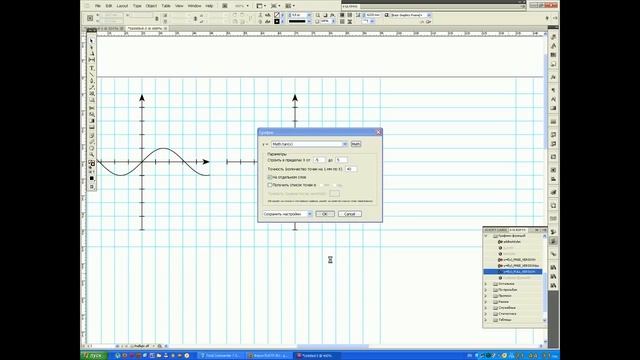Expand the 'Рамки' scripts folder

point(486,302)
